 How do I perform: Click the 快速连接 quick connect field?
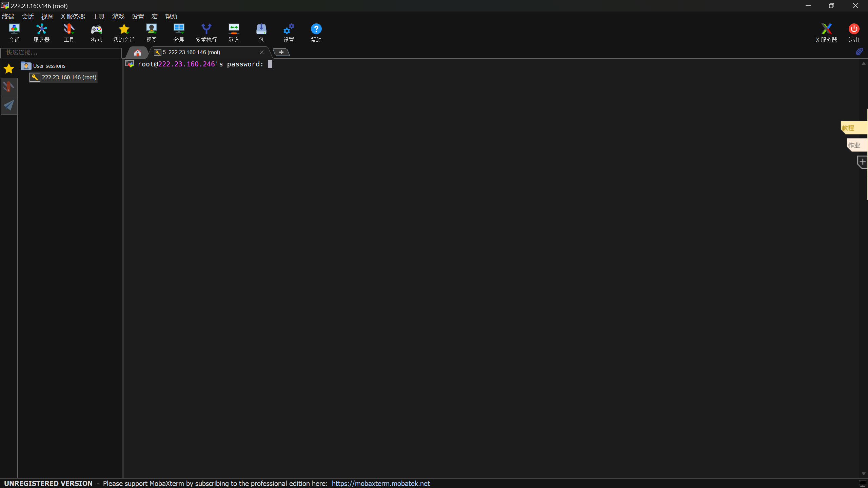pyautogui.click(x=61, y=53)
